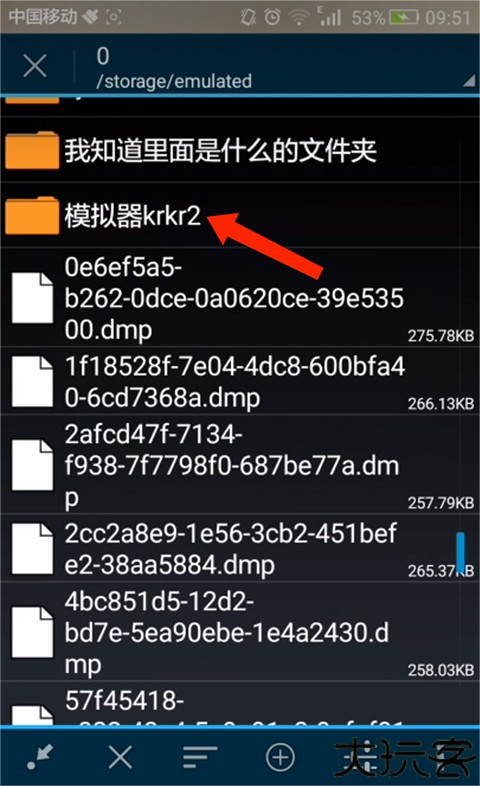Viewport: 480px width, 786px height.
Task: Tap the 275.78KB size label of the first dmp file
Action: click(440, 335)
